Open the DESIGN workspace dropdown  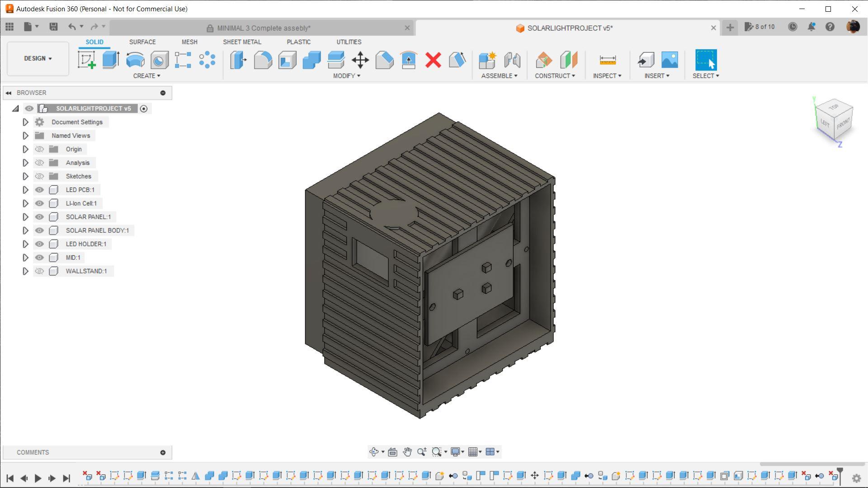pyautogui.click(x=38, y=58)
